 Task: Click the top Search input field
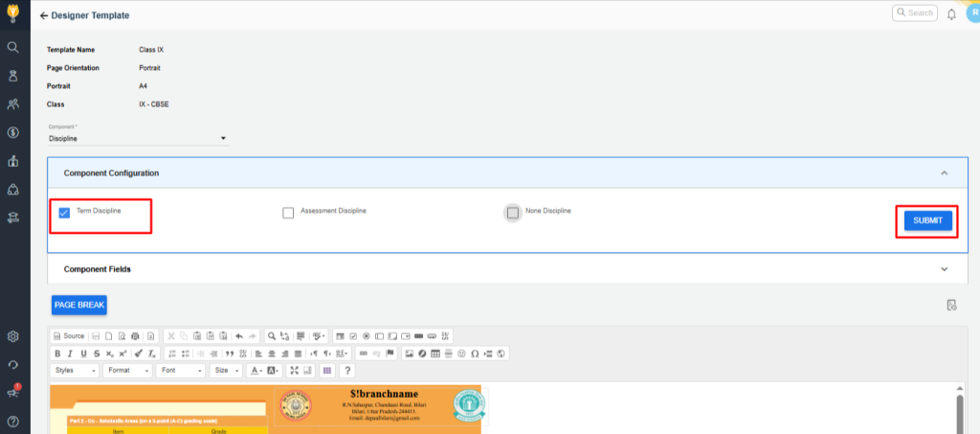pyautogui.click(x=915, y=13)
